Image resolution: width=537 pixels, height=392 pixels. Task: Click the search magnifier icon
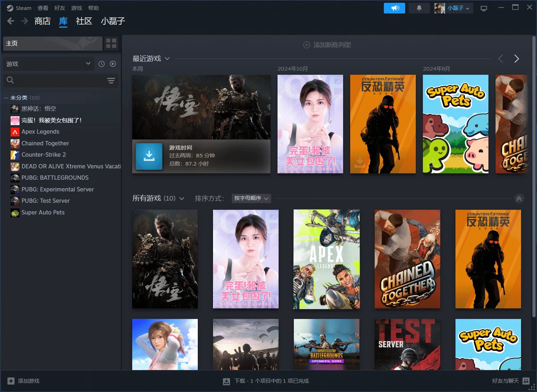tap(10, 80)
